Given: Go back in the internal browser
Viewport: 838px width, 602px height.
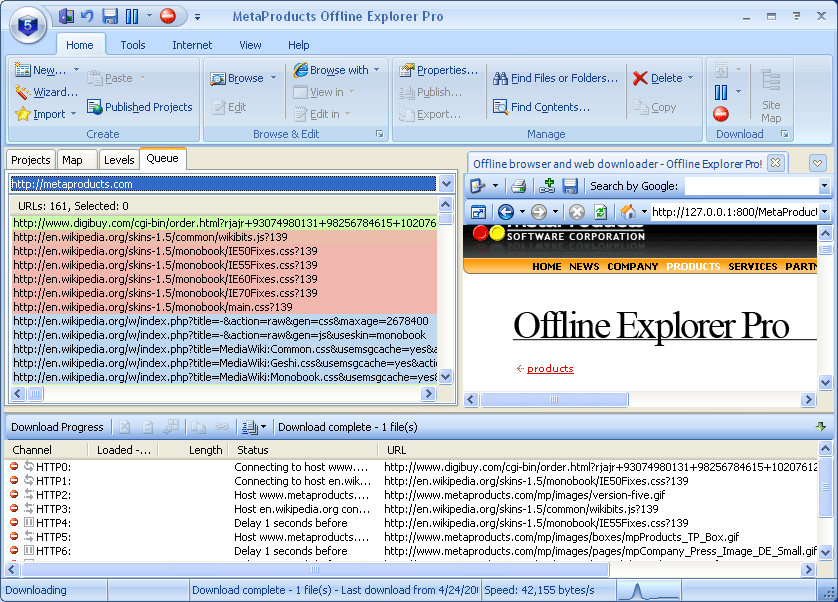Looking at the screenshot, I should point(506,212).
